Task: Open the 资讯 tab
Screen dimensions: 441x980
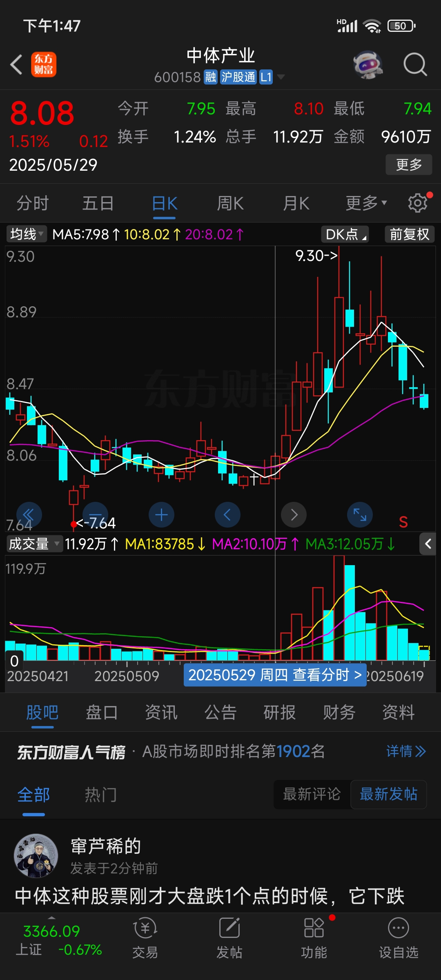Action: (161, 713)
